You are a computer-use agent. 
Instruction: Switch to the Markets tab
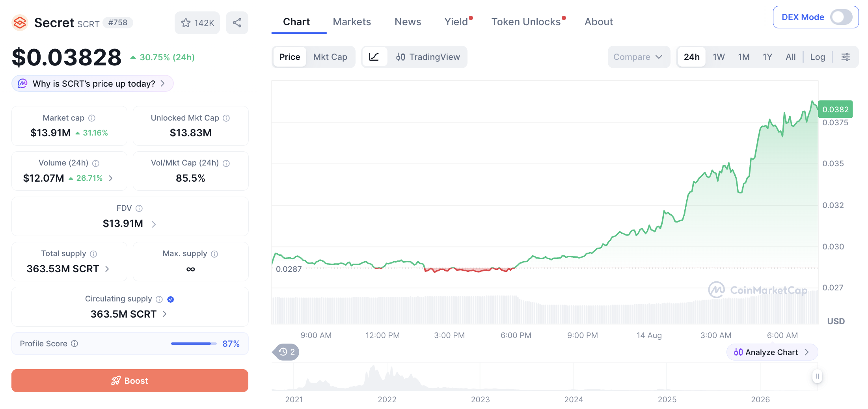(352, 22)
